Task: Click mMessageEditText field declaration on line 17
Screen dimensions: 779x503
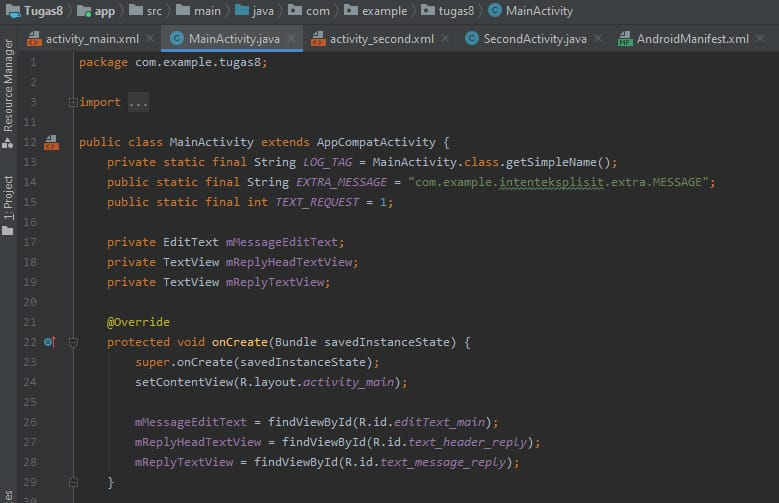Action: pyautogui.click(x=282, y=242)
